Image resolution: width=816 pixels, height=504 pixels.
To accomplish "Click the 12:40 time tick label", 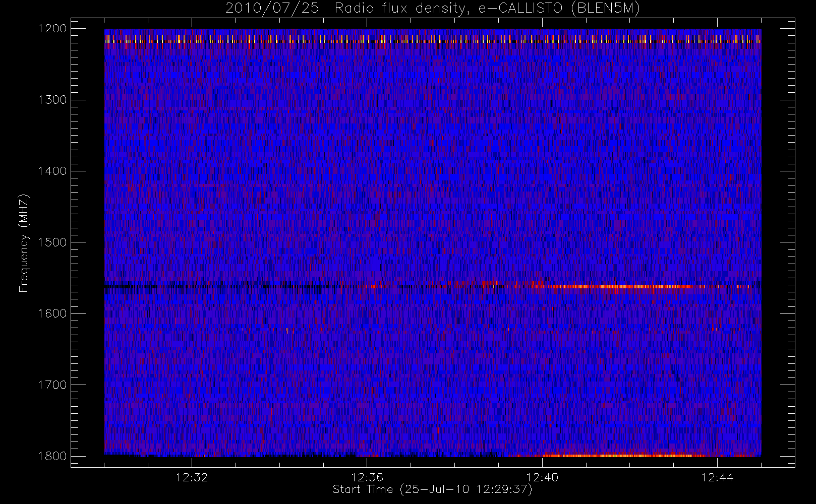I will (542, 477).
